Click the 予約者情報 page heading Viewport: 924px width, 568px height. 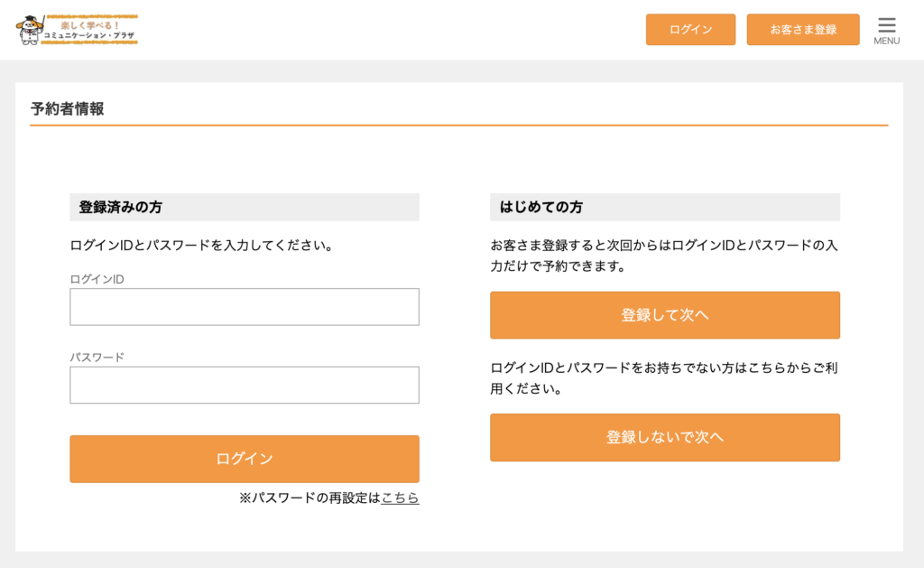point(68,109)
